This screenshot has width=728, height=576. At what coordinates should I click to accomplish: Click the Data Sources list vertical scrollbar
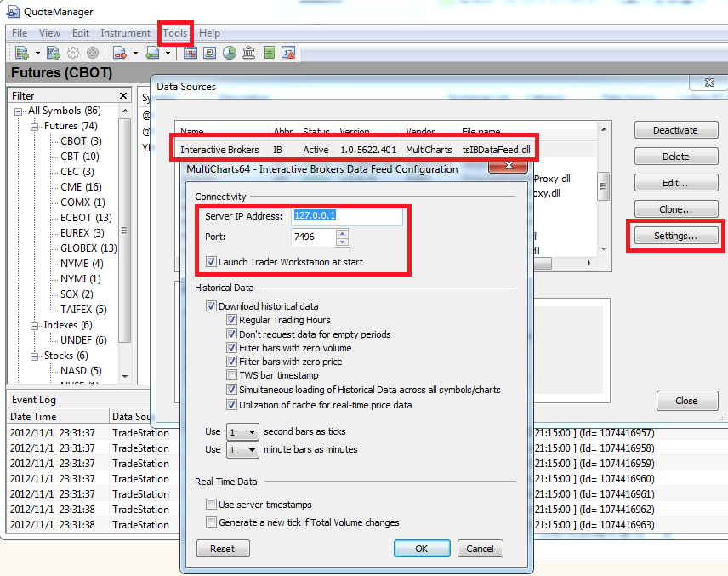[x=604, y=189]
